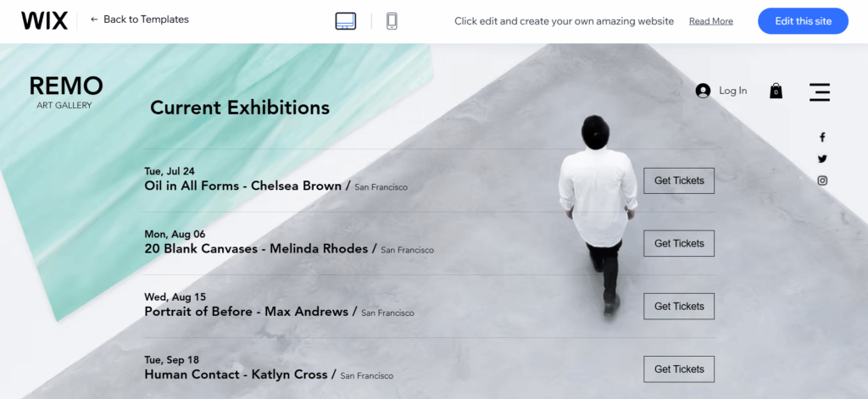The height and width of the screenshot is (399, 868).
Task: Switch to desktop preview icon
Action: 346,21
